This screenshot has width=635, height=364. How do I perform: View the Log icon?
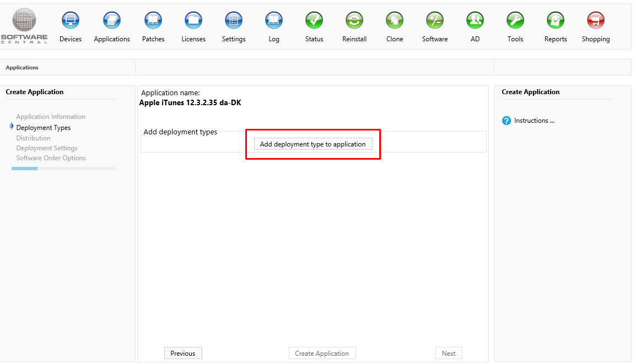(274, 21)
